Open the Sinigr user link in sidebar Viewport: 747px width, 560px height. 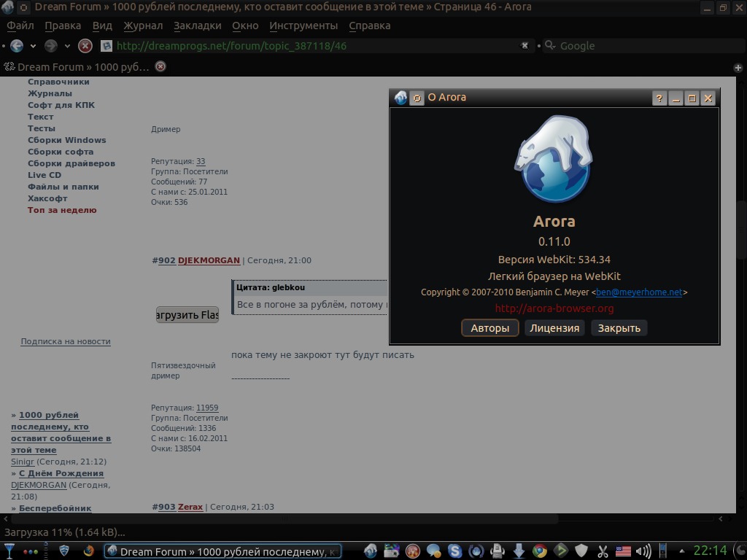pyautogui.click(x=23, y=462)
